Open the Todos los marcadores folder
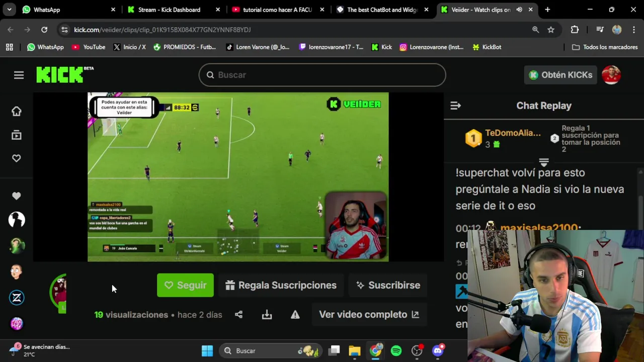 tap(605, 47)
